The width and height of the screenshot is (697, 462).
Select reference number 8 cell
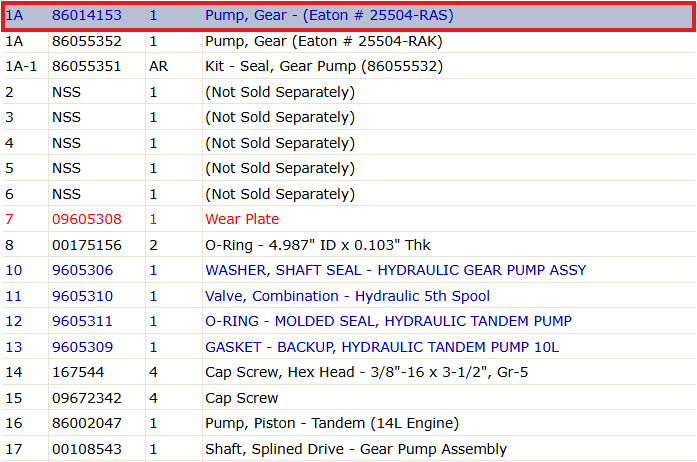point(9,245)
